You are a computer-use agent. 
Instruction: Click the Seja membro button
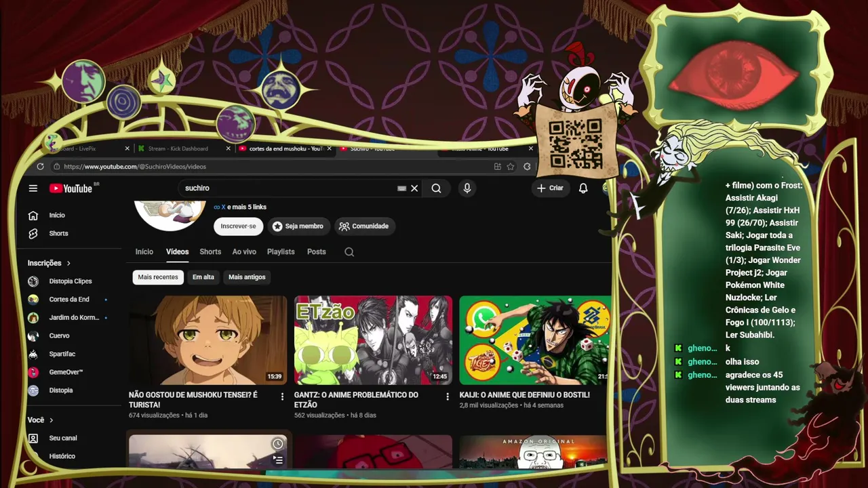298,226
